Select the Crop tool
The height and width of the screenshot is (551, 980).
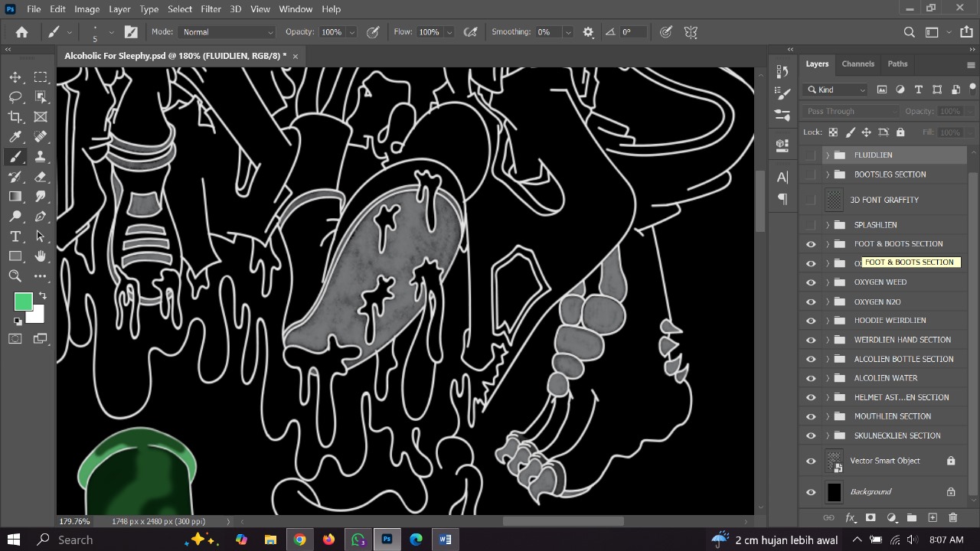pyautogui.click(x=15, y=116)
